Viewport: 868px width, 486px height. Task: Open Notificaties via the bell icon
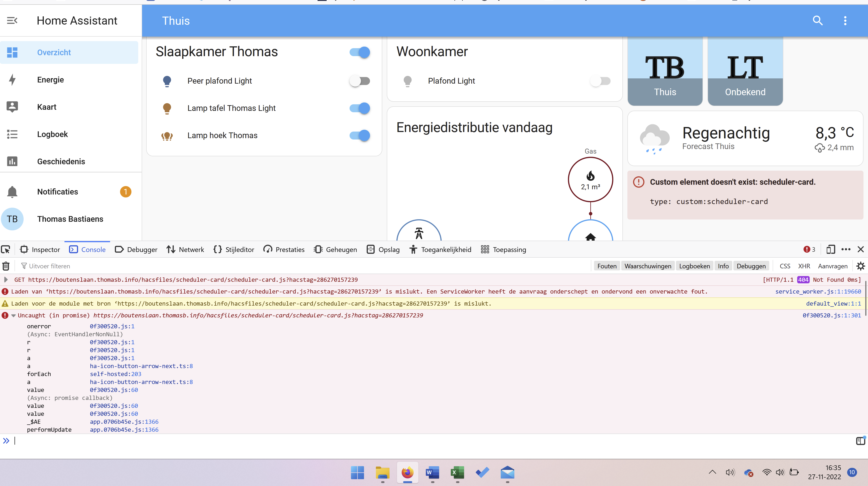tap(12, 192)
